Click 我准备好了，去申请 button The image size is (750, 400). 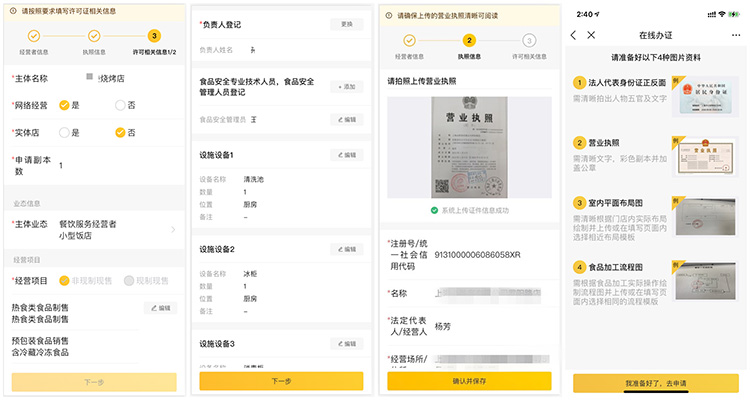click(656, 383)
